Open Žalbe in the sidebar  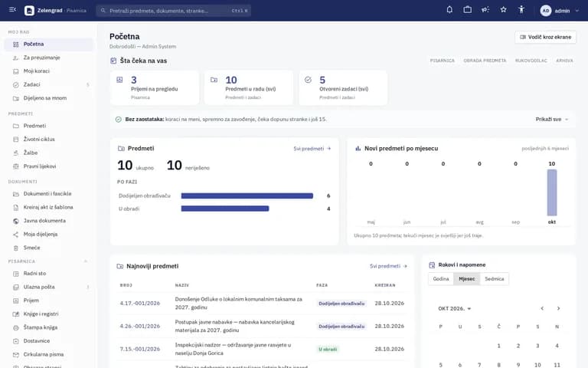pyautogui.click(x=49, y=153)
